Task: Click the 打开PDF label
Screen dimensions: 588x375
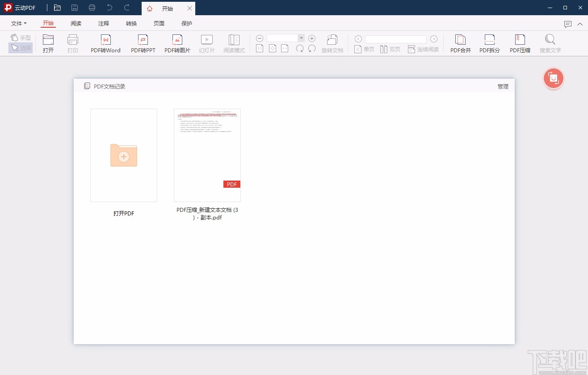Action: (x=124, y=214)
